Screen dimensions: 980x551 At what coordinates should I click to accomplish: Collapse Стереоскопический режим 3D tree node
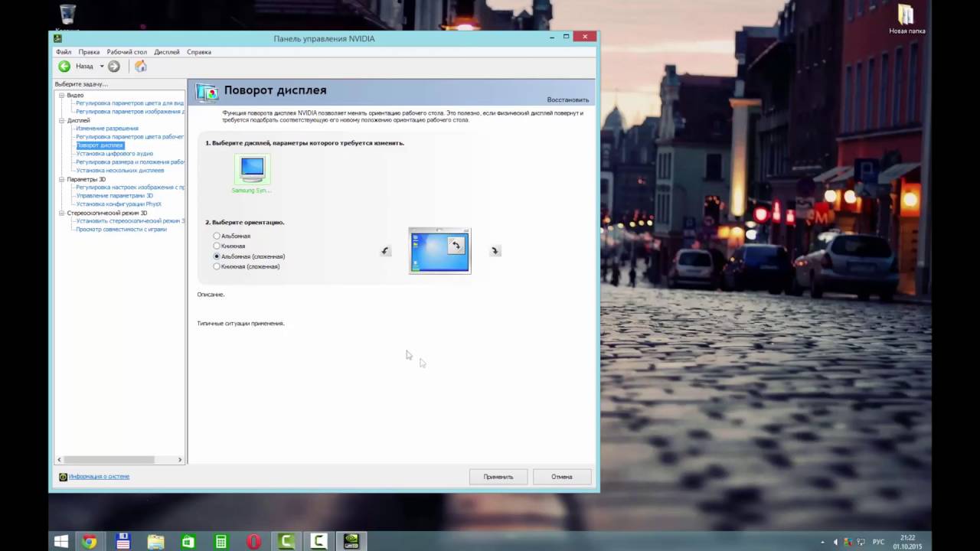coord(62,214)
